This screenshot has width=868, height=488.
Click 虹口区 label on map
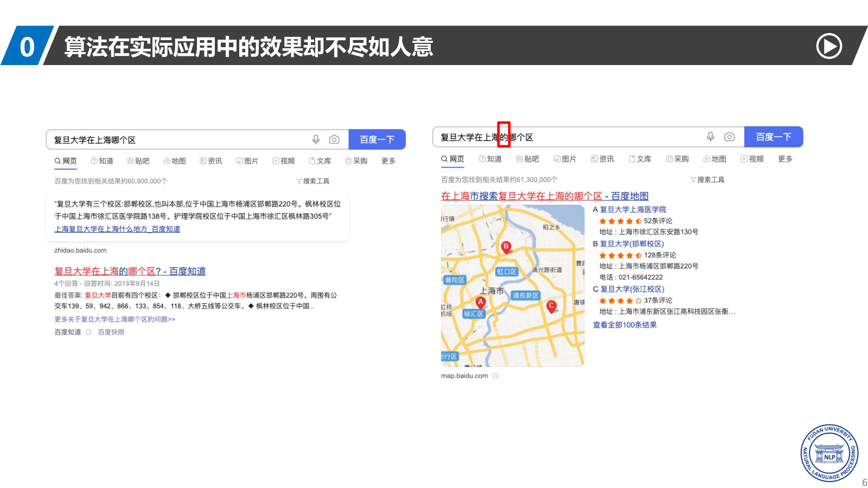coord(507,272)
